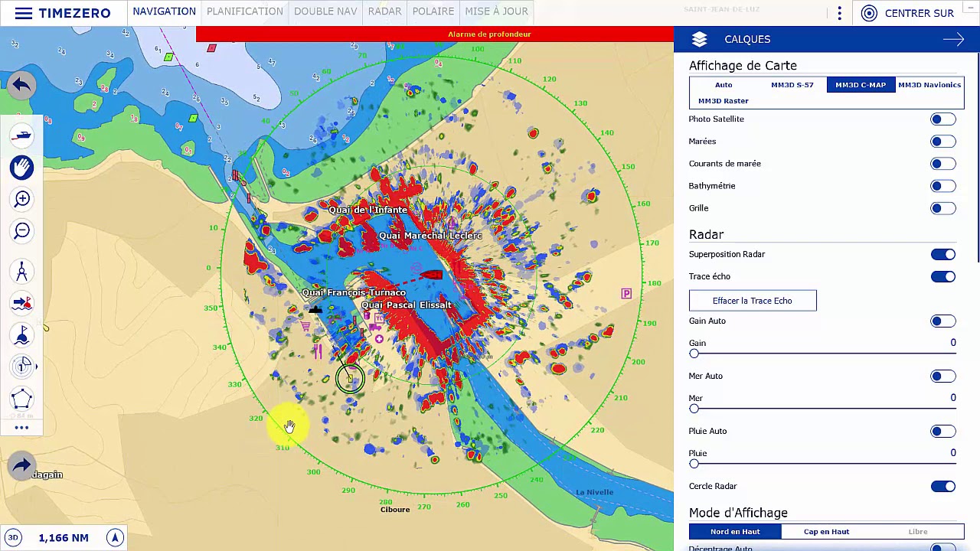Viewport: 980px width, 551px height.
Task: Select Auto chart display
Action: (724, 85)
